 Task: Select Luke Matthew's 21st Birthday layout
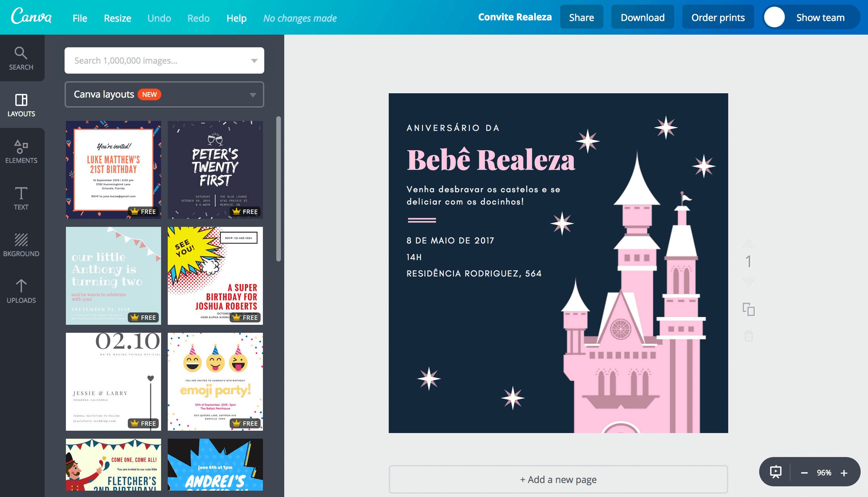(x=113, y=170)
